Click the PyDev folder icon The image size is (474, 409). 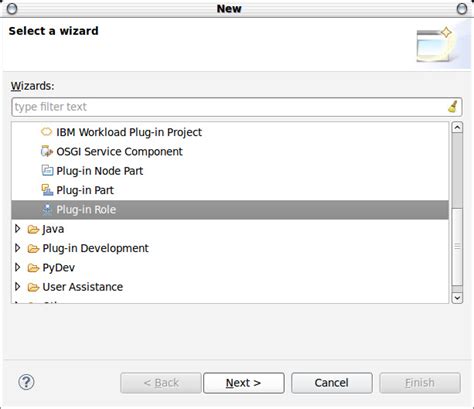33,268
